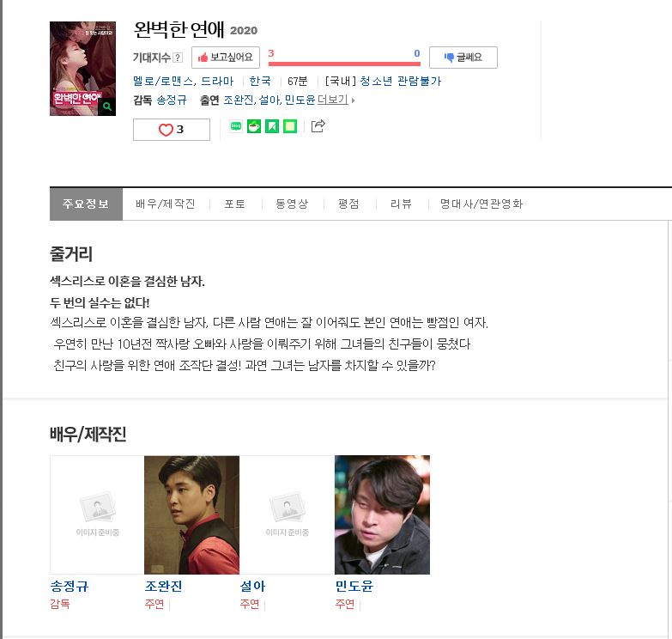Open the share arrow icon

(318, 126)
